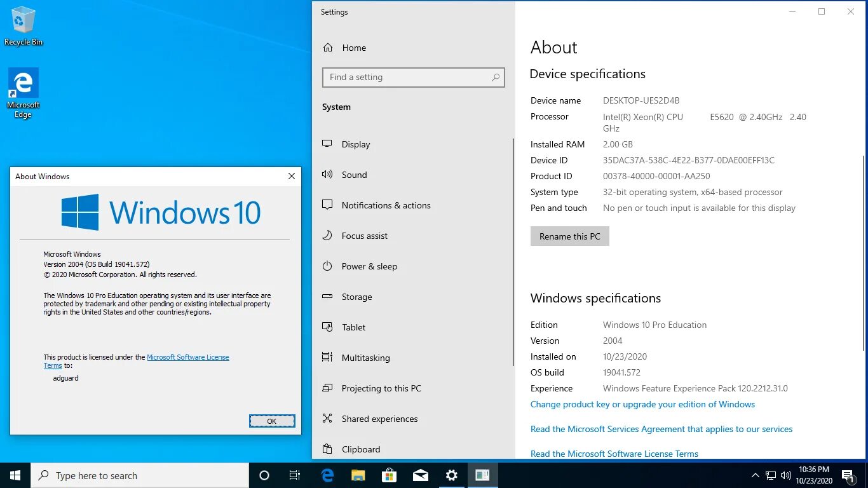Show hidden system tray icons
The image size is (868, 488).
[x=756, y=475]
